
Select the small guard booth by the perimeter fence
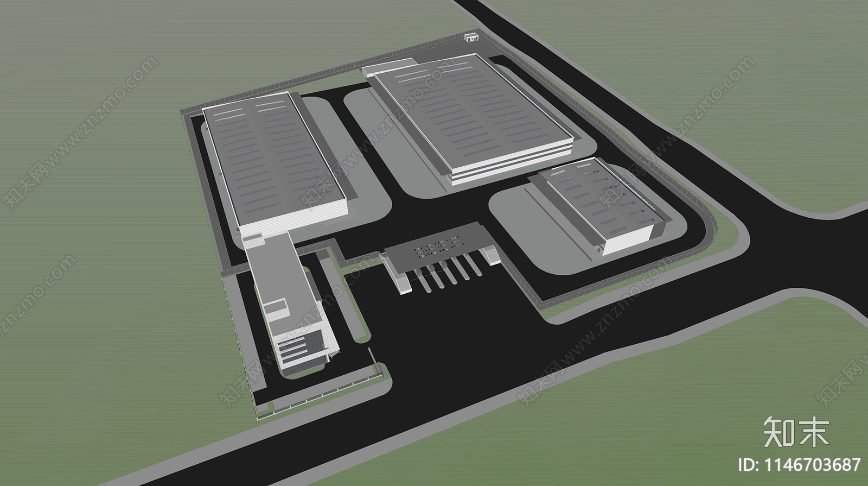point(472,37)
